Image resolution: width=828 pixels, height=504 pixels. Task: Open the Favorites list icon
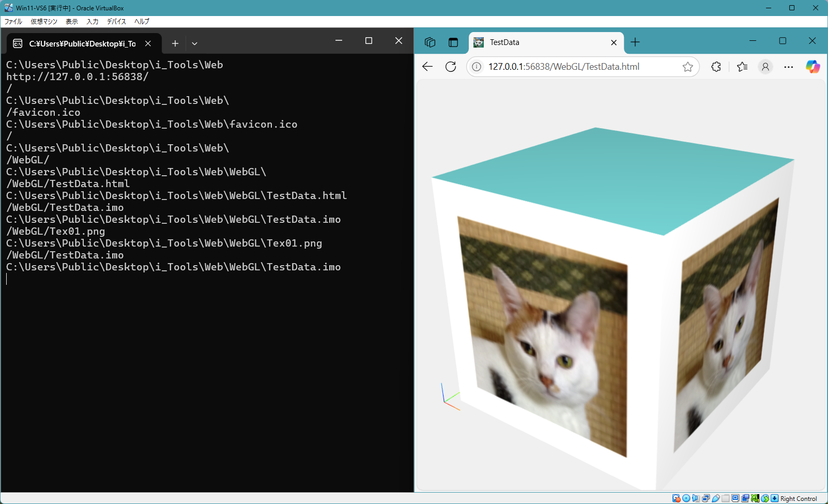(742, 67)
